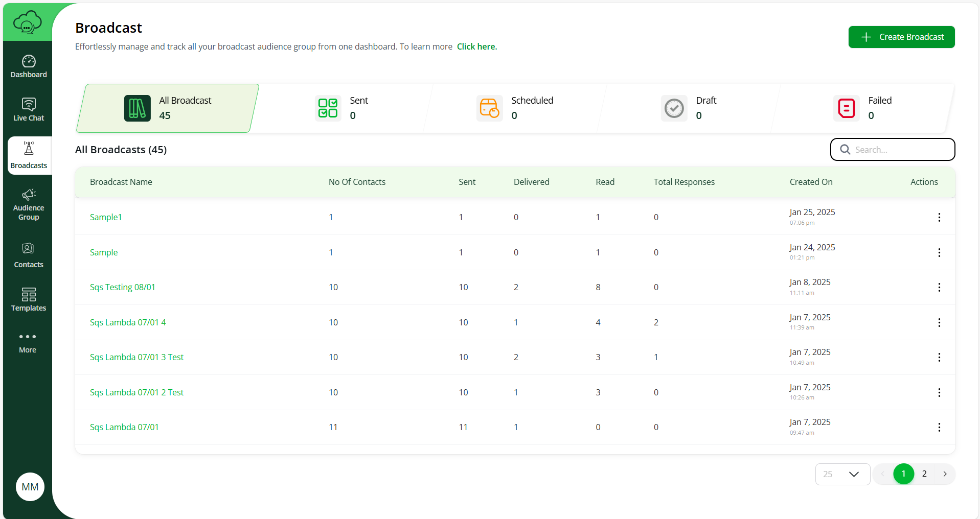Viewport: 980px width, 519px height.
Task: Select the All Broadcast tab
Action: [168, 108]
